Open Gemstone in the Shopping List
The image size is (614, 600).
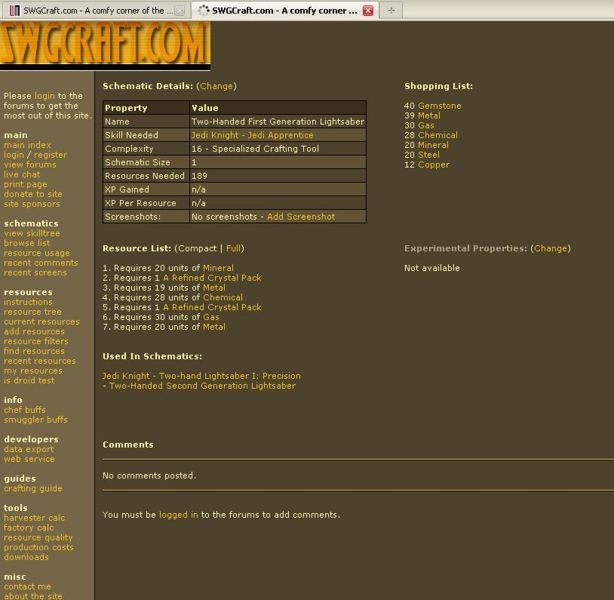pos(439,106)
